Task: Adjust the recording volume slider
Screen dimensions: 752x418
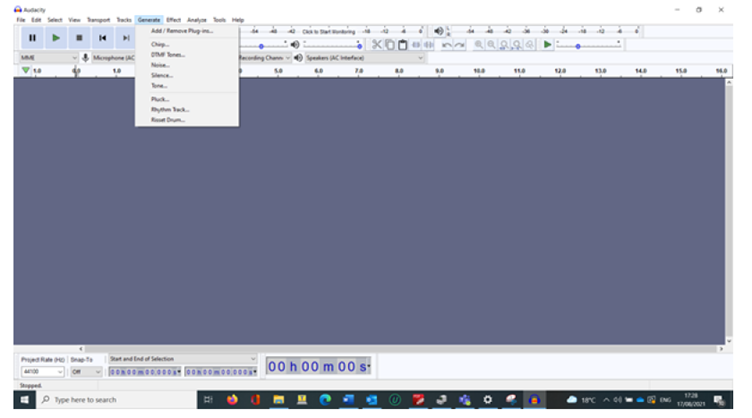Action: tap(263, 45)
